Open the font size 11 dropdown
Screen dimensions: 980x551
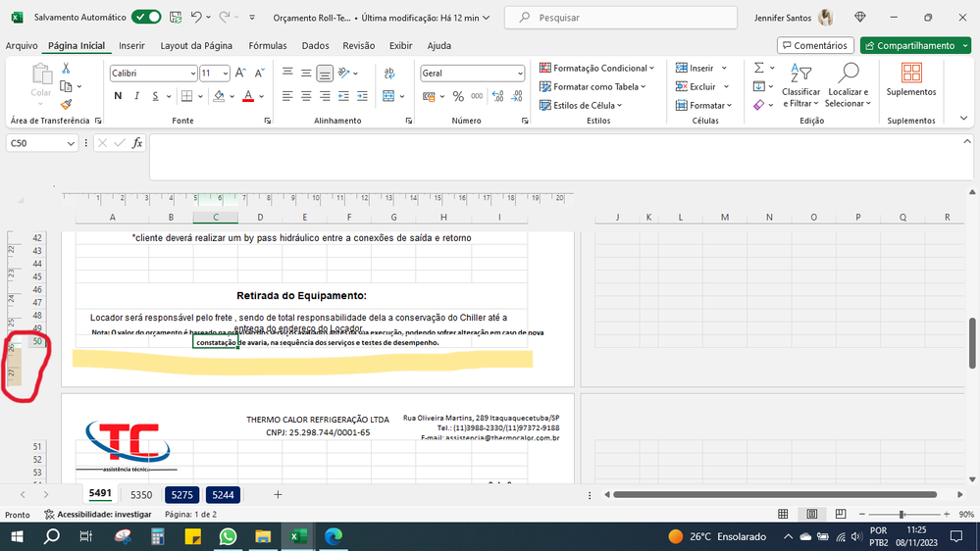coord(226,74)
